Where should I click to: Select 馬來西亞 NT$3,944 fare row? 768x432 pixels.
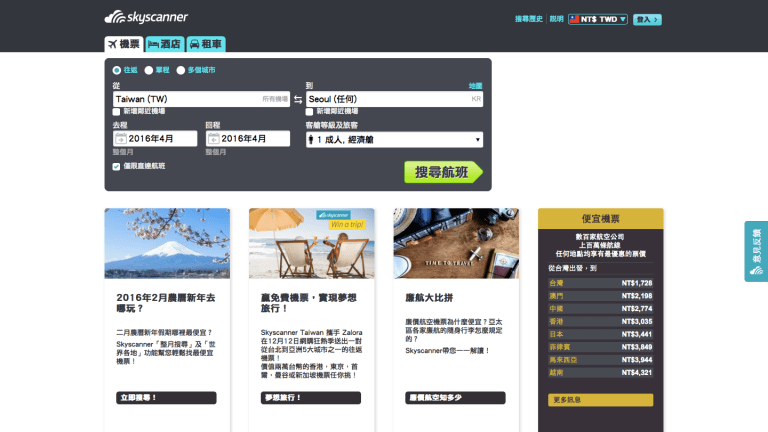click(x=600, y=360)
